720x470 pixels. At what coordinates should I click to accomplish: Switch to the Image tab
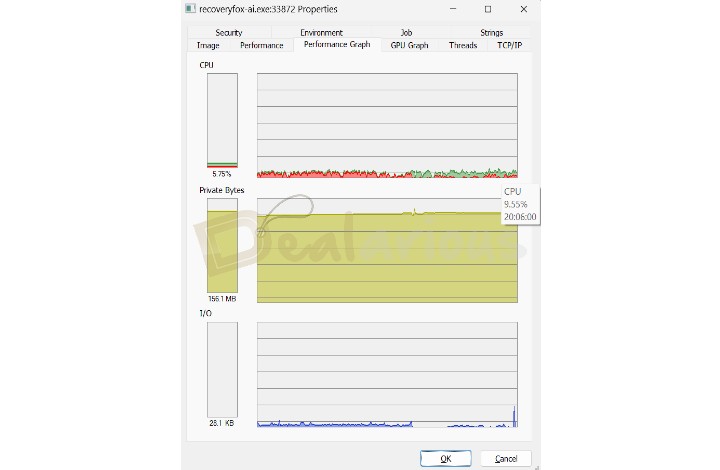pyautogui.click(x=208, y=45)
